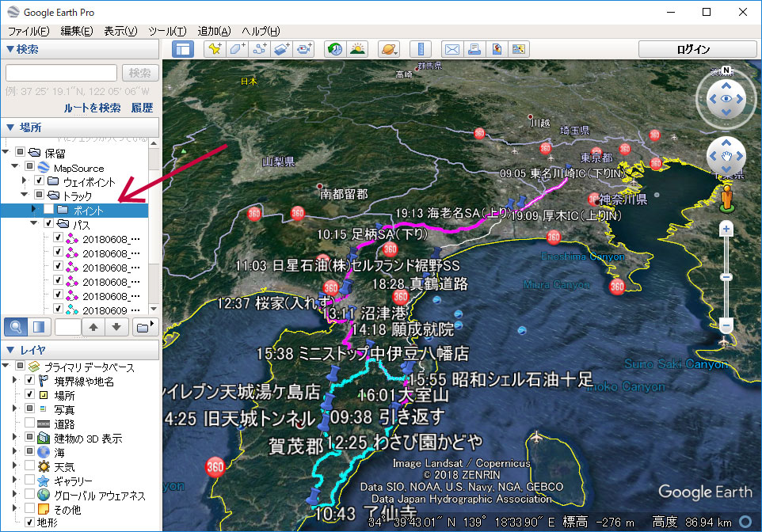This screenshot has height=532, width=762.
Task: Collapse the パス folder tree arrow
Action: [x=33, y=223]
